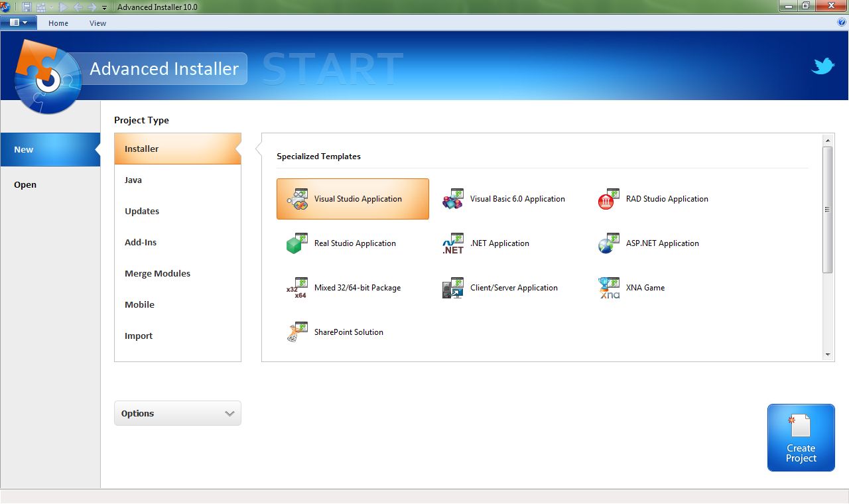The width and height of the screenshot is (849, 504).
Task: Click the Save icon in quick access toolbar
Action: tap(27, 7)
